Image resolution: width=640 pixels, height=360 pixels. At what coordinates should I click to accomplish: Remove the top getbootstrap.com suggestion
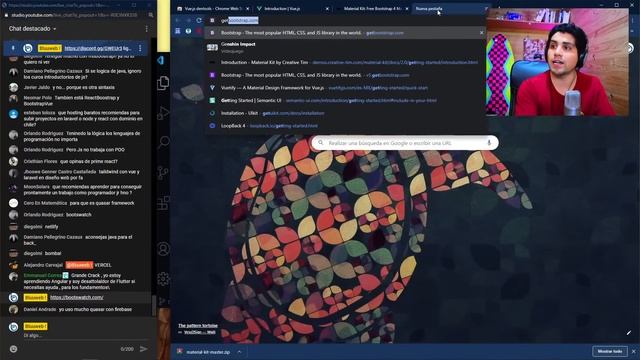[481, 33]
